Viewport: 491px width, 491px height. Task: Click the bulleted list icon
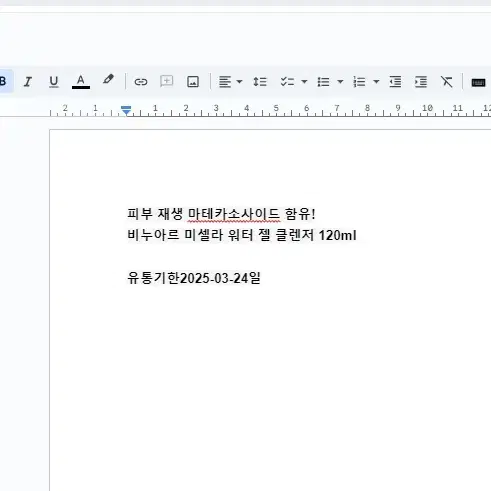tap(323, 82)
